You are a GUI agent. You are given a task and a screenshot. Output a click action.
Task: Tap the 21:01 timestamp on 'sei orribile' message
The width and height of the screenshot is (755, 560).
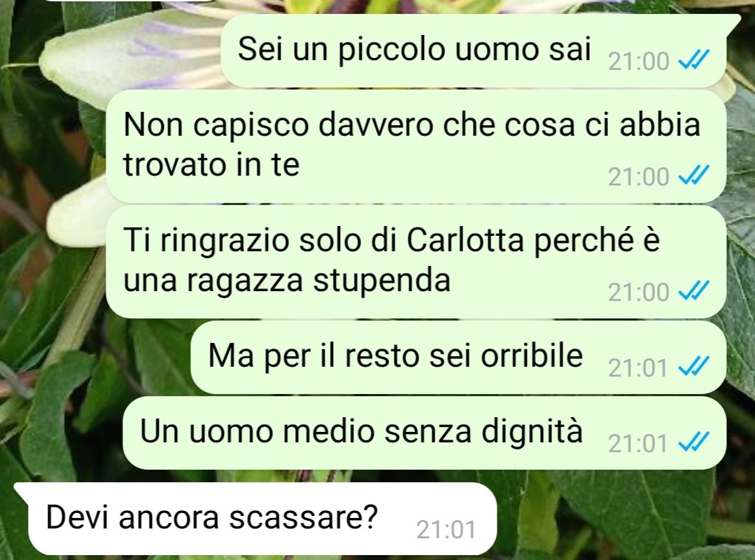638,368
